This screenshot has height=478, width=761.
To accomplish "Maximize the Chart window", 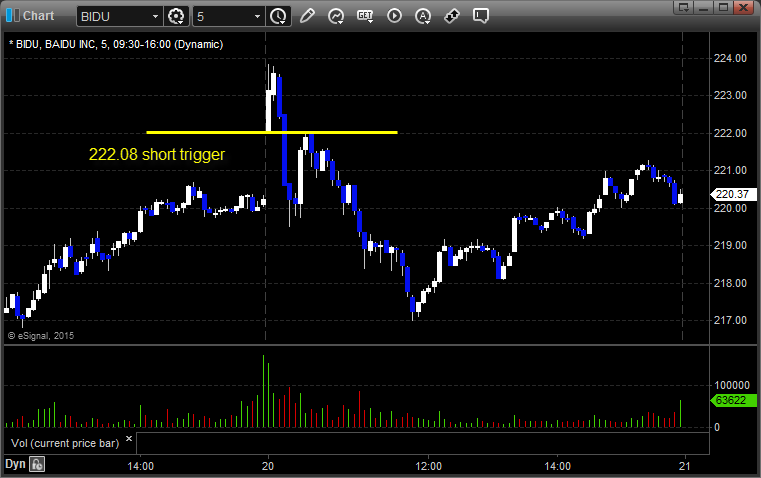I will [723, 7].
